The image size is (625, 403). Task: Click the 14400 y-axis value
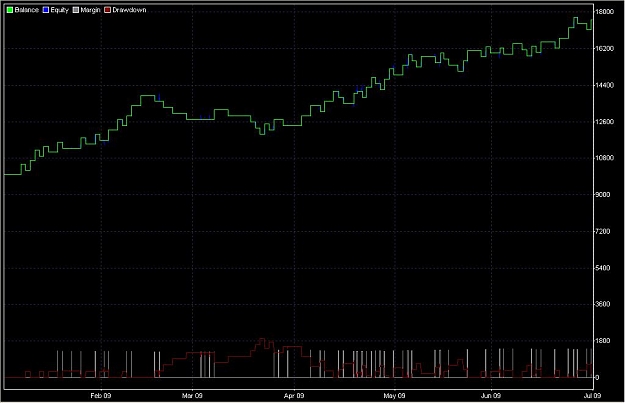click(605, 85)
